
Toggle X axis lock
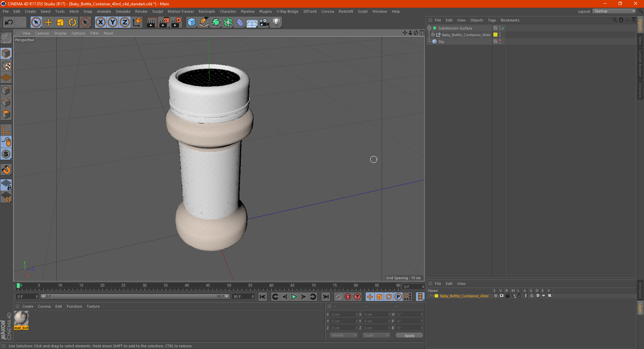100,22
